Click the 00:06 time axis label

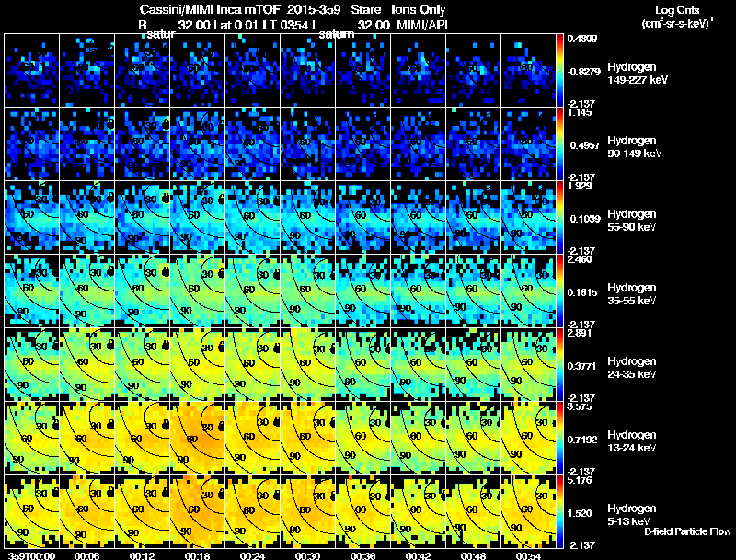pyautogui.click(x=86, y=555)
